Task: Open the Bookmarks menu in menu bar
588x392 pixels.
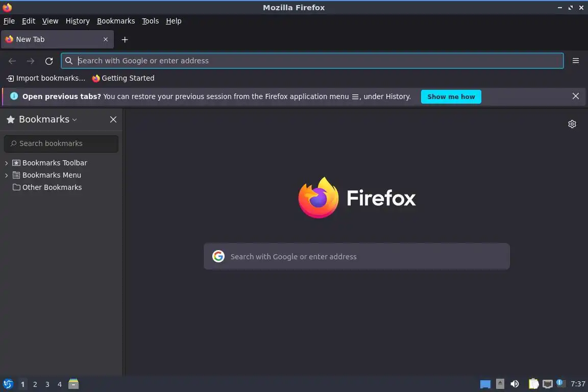Action: tap(116, 21)
